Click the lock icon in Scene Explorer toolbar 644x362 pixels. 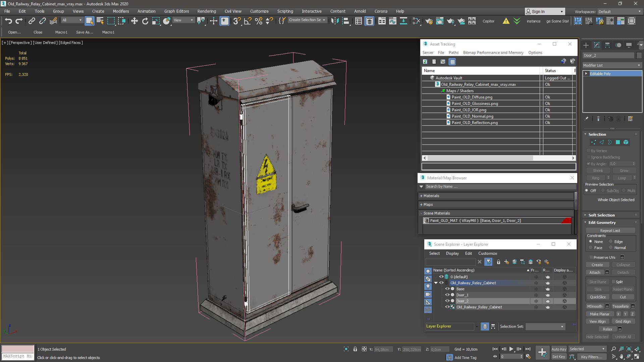(x=498, y=262)
